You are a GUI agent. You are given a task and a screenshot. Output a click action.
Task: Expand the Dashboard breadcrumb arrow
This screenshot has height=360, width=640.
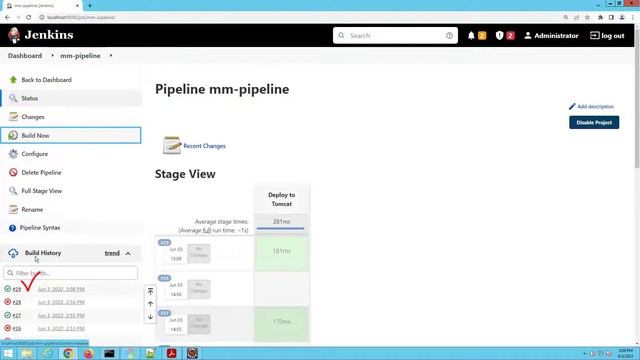point(53,56)
